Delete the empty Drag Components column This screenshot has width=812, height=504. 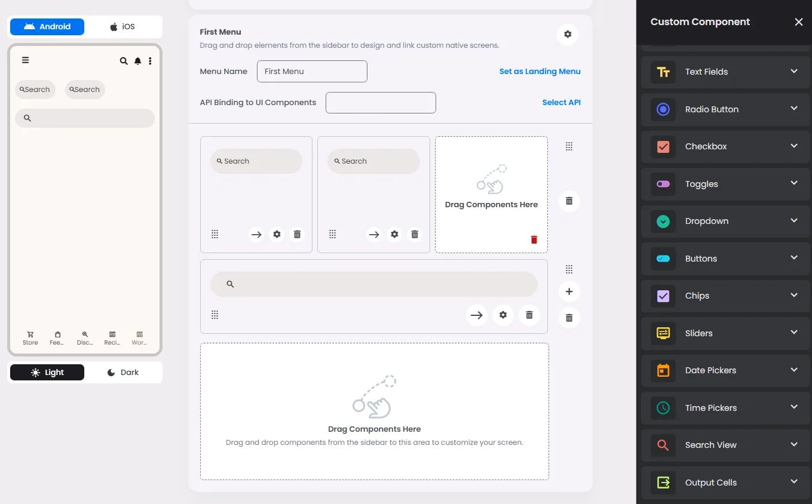tap(534, 239)
